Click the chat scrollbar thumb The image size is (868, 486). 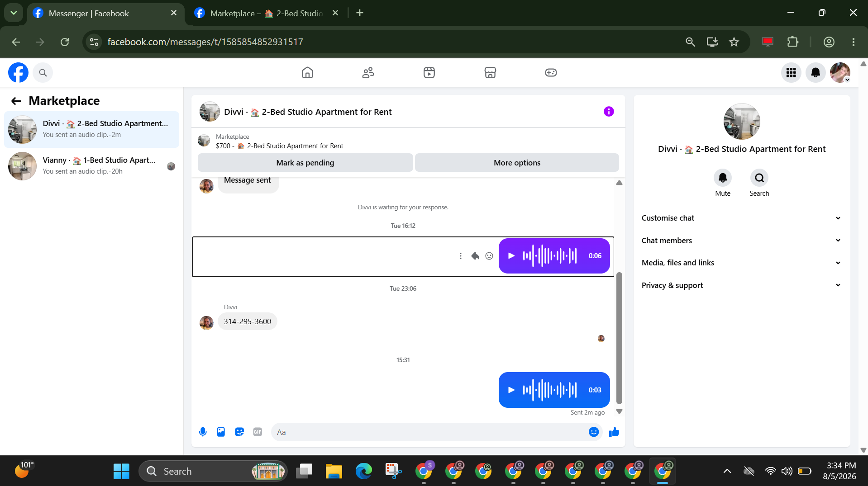[619, 338]
